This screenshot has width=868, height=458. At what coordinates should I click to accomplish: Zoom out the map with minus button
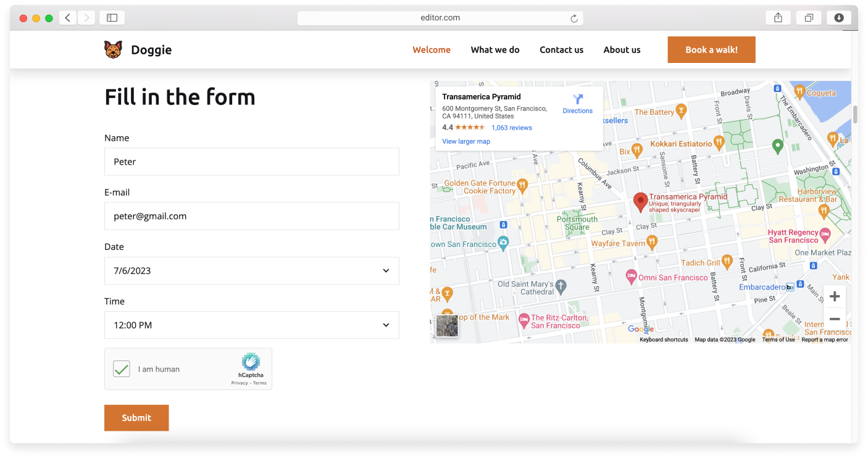835,319
